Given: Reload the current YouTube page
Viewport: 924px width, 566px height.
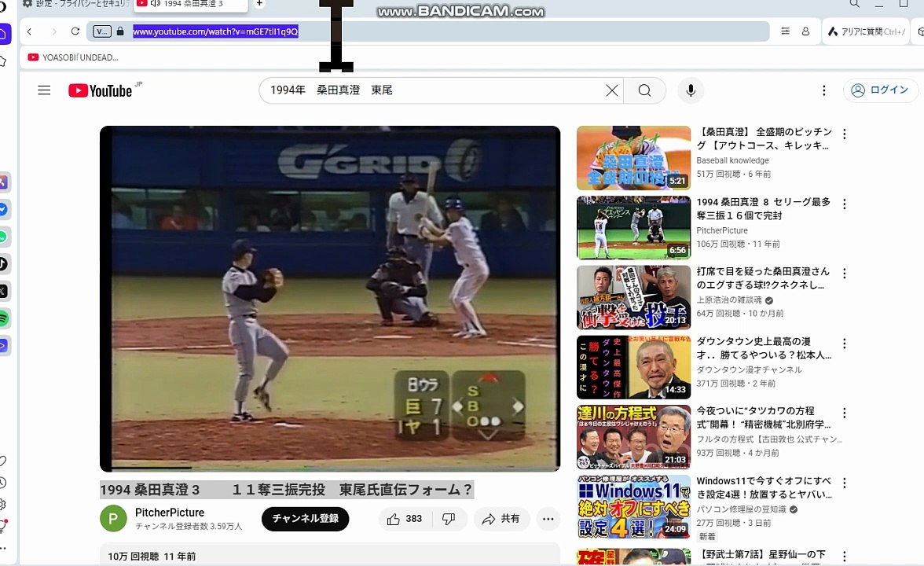Looking at the screenshot, I should point(75,31).
